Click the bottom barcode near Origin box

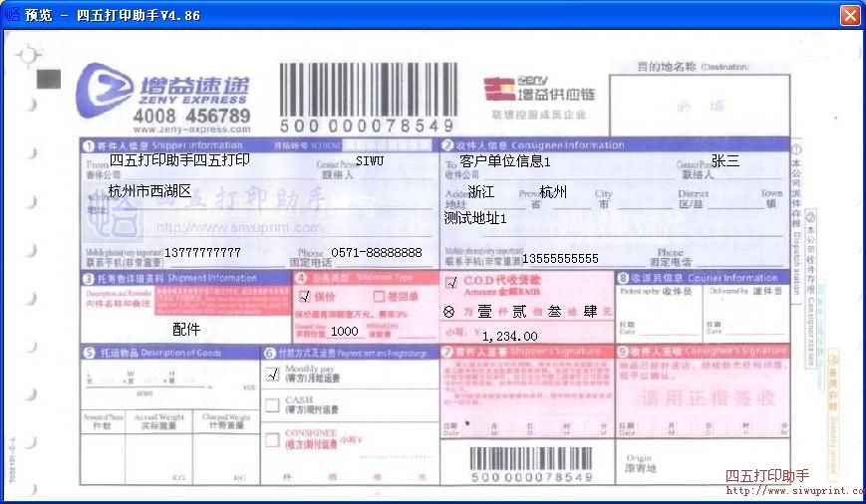tap(531, 464)
